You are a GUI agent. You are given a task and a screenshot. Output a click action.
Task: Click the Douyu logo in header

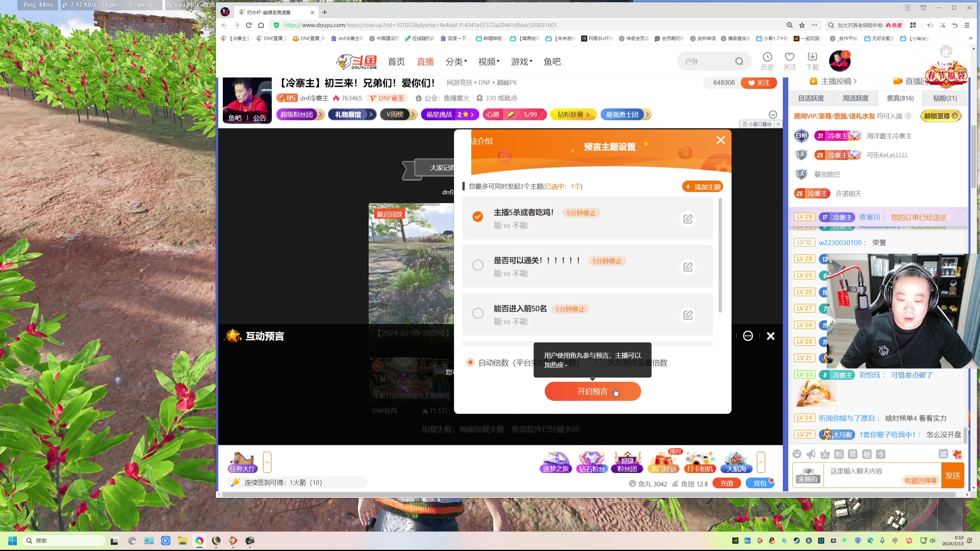356,62
